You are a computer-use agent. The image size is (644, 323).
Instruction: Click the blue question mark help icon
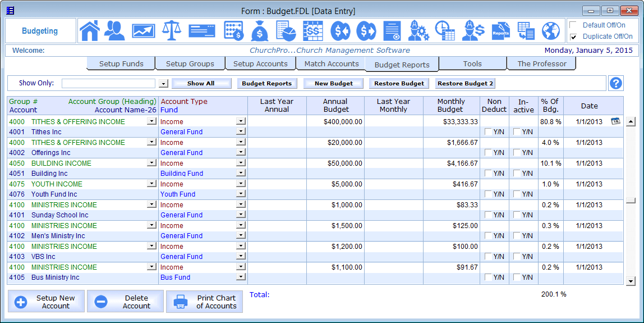pyautogui.click(x=615, y=83)
